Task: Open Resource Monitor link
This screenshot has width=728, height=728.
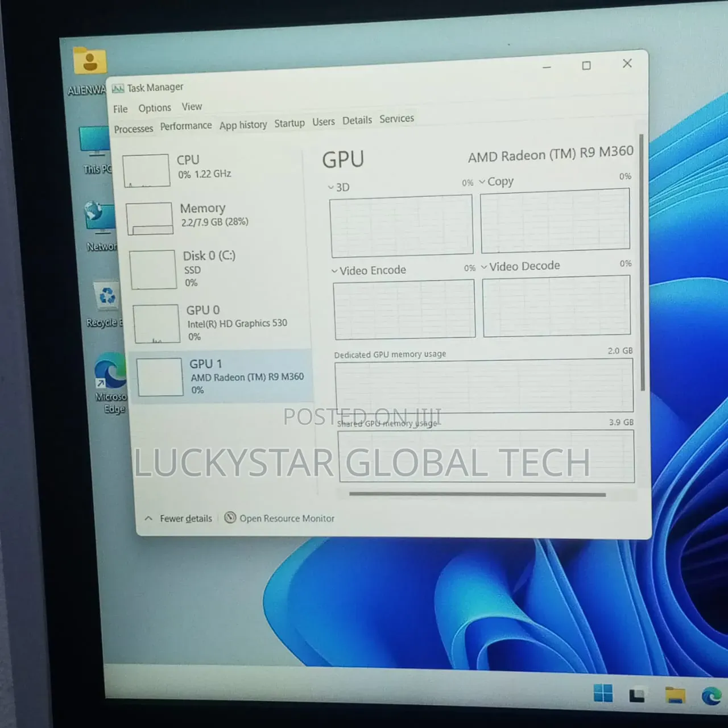Action: 287,518
